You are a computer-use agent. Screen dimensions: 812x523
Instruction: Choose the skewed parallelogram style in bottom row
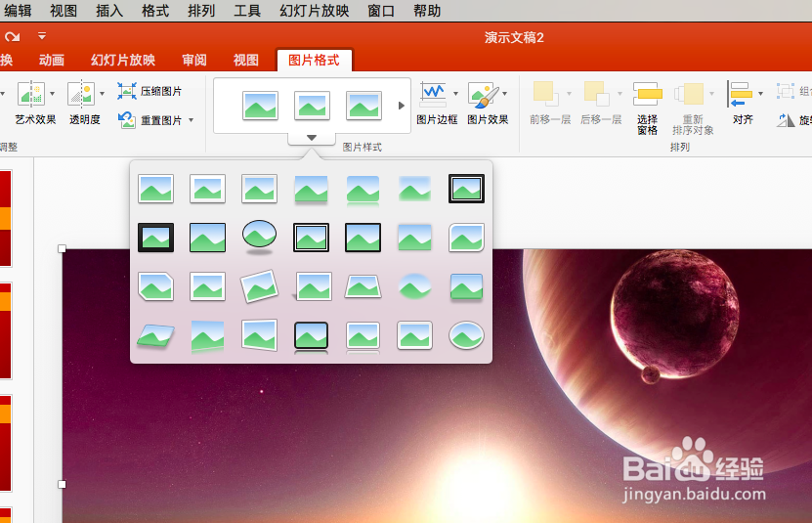coord(156,335)
